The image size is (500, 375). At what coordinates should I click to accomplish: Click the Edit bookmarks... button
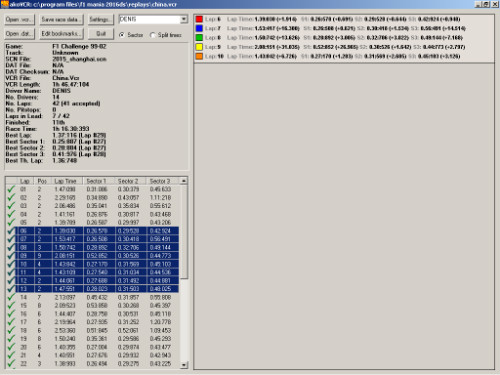61,34
